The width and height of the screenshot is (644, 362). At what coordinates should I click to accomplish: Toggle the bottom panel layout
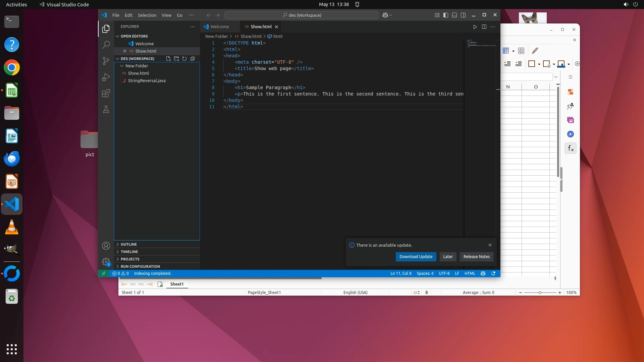pos(454,15)
